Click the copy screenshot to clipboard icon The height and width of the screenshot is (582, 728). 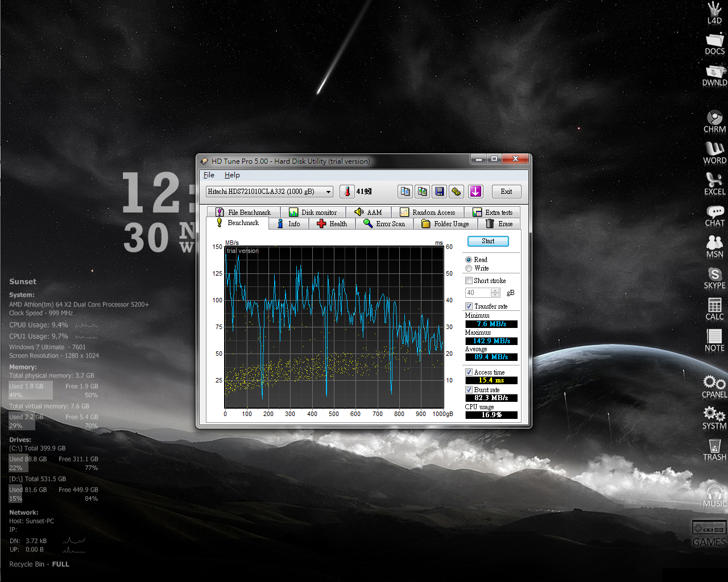click(422, 192)
